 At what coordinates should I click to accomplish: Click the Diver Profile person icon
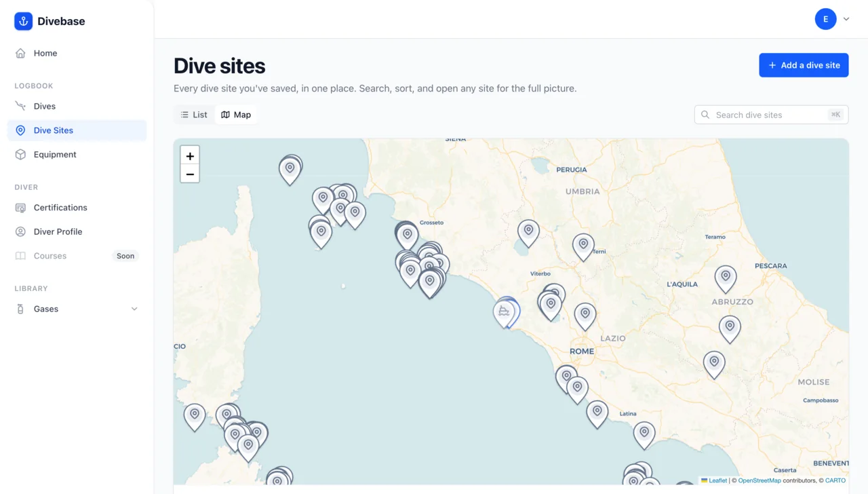[20, 231]
